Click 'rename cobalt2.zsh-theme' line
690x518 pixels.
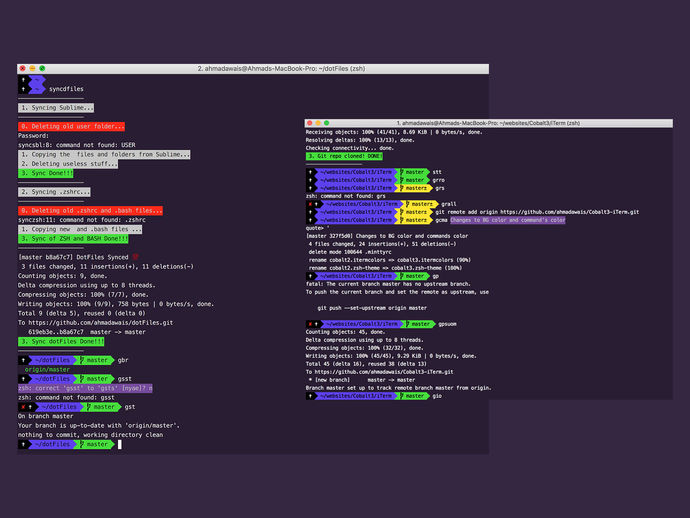click(x=385, y=268)
